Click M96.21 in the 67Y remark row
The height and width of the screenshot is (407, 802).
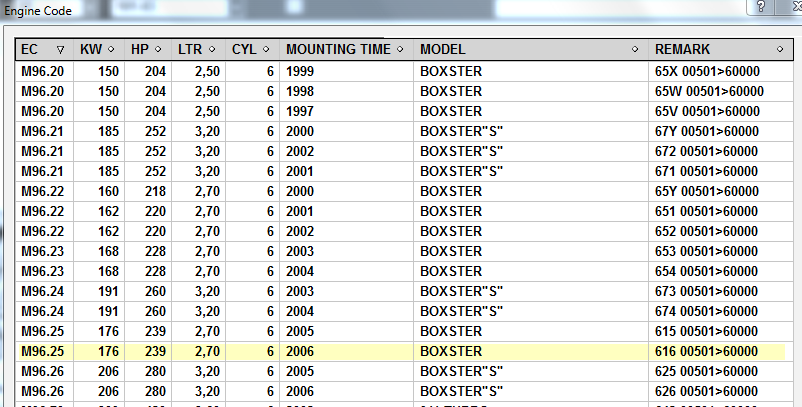point(42,131)
